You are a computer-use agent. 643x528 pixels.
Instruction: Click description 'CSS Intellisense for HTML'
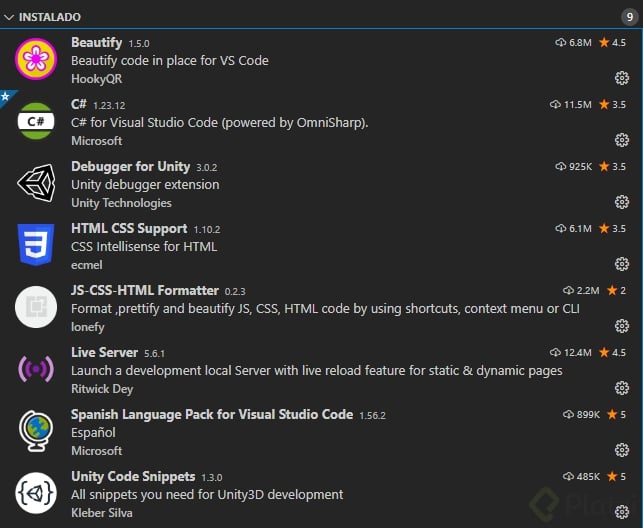(x=144, y=246)
